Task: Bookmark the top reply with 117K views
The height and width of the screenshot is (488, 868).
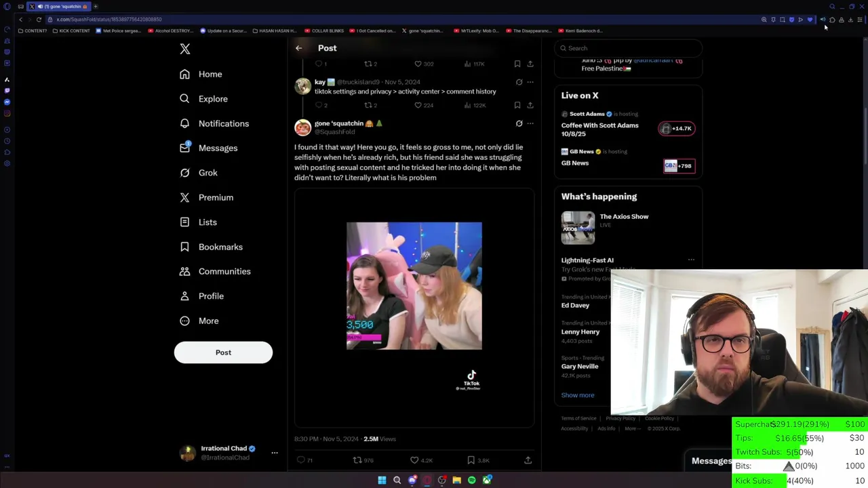Action: click(x=517, y=64)
